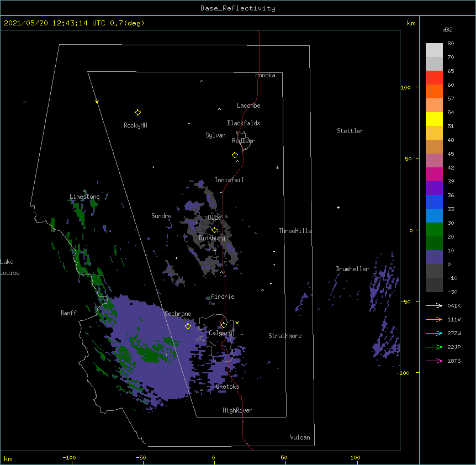The width and height of the screenshot is (476, 465).
Task: Click the Limestone label
Action: 84,197
